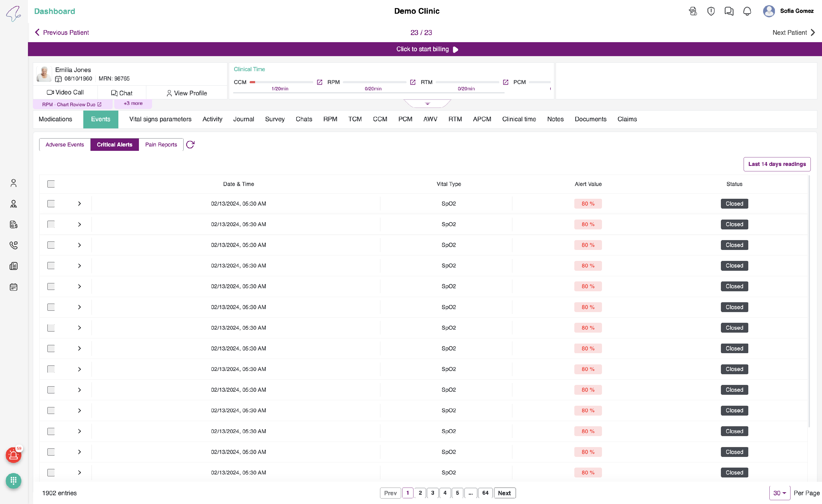The height and width of the screenshot is (504, 822).
Task: Click the shield alert icon in header
Action: tap(711, 11)
